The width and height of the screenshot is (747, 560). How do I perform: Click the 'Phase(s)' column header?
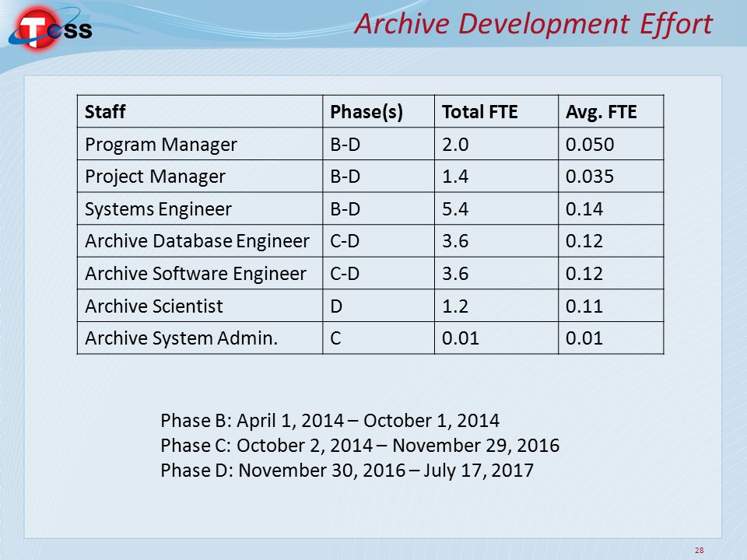(x=378, y=111)
